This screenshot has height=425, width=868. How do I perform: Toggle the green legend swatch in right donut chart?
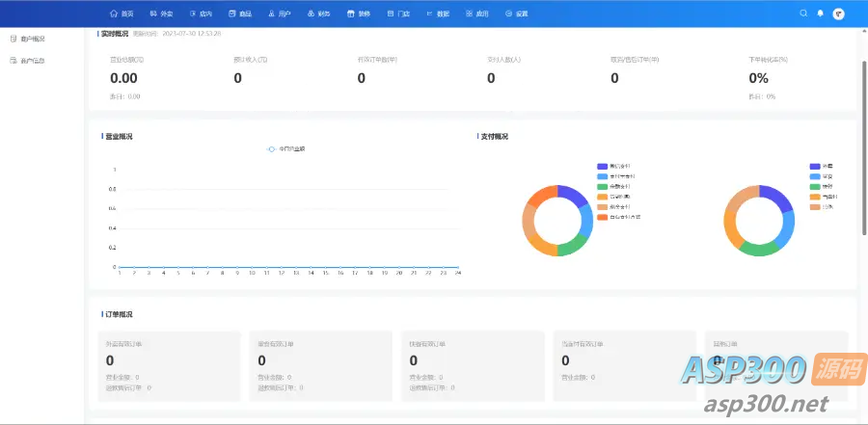point(815,186)
